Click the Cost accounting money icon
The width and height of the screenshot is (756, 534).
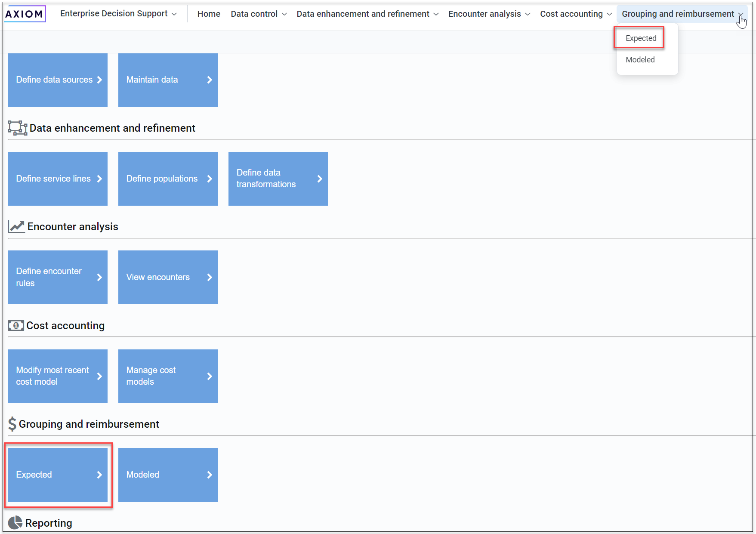point(16,326)
